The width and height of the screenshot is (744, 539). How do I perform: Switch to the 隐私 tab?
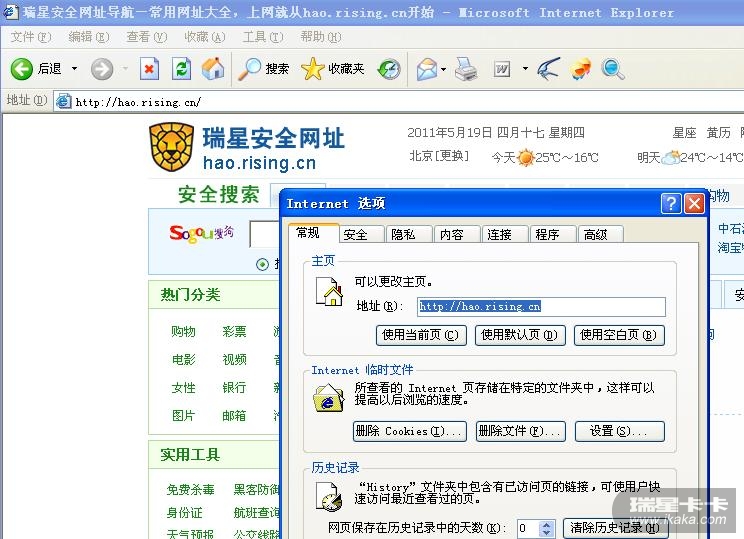(x=409, y=234)
